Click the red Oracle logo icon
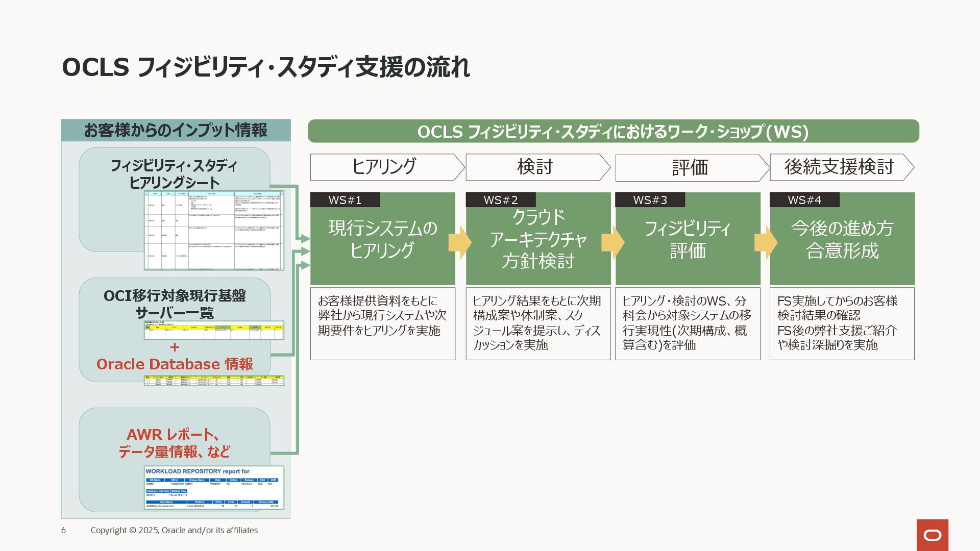 (932, 535)
